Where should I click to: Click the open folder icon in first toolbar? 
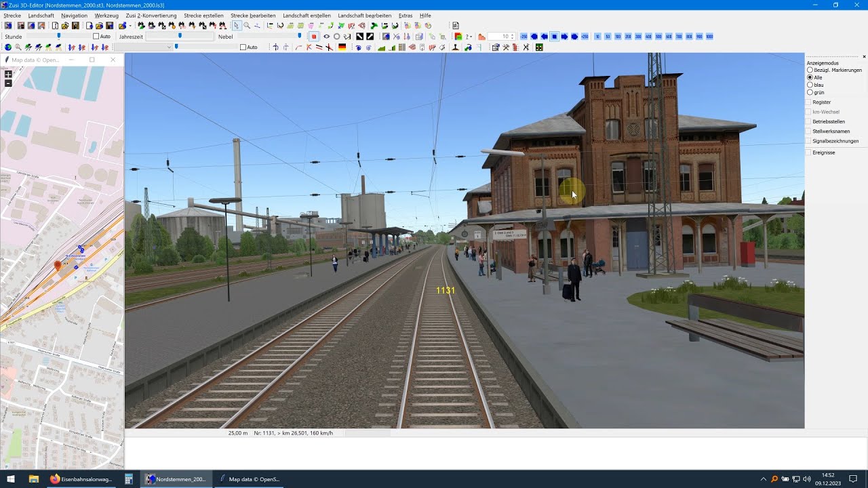click(x=65, y=26)
